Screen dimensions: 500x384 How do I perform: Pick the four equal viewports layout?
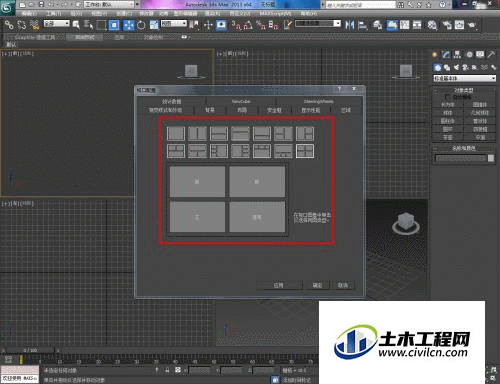point(305,151)
